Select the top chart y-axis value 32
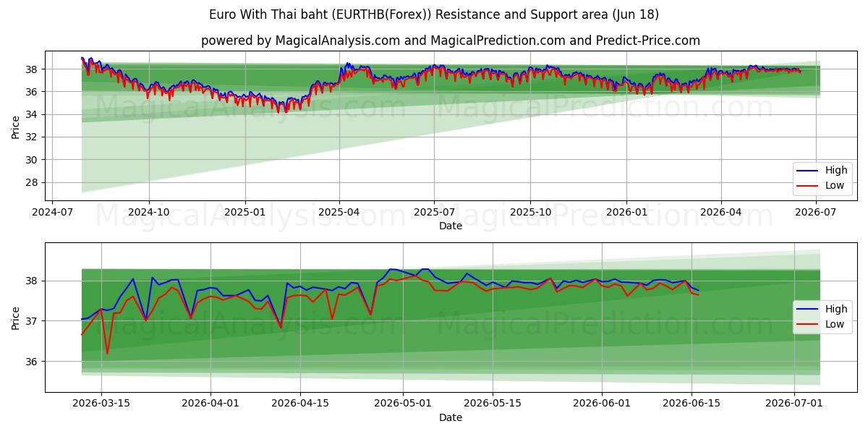Screen dimensions: 868x434 (33, 137)
